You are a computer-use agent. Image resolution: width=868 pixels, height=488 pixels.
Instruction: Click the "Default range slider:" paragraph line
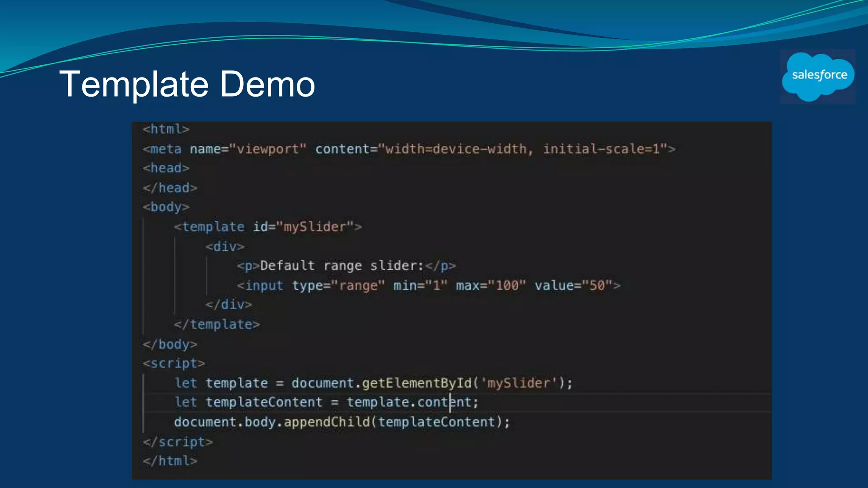[346, 266]
